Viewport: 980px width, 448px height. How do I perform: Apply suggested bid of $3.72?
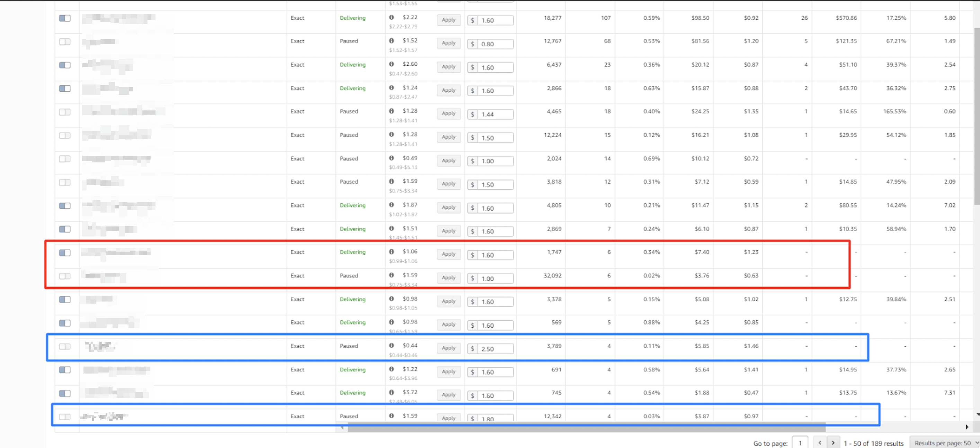(448, 395)
